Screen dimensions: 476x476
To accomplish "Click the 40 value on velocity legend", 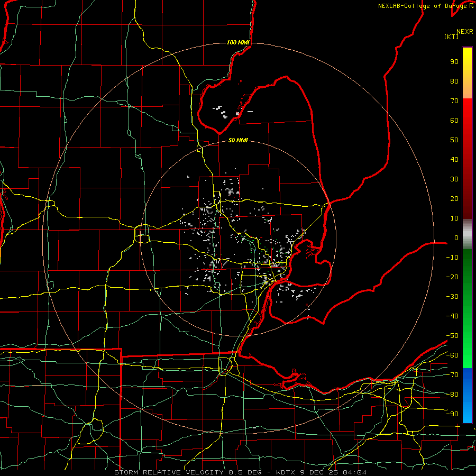I will [454, 159].
